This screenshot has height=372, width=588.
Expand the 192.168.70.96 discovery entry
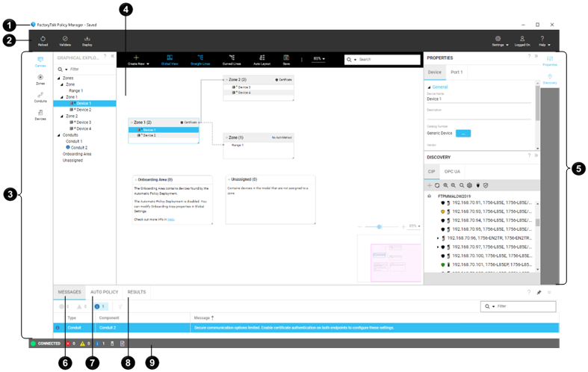(x=438, y=238)
